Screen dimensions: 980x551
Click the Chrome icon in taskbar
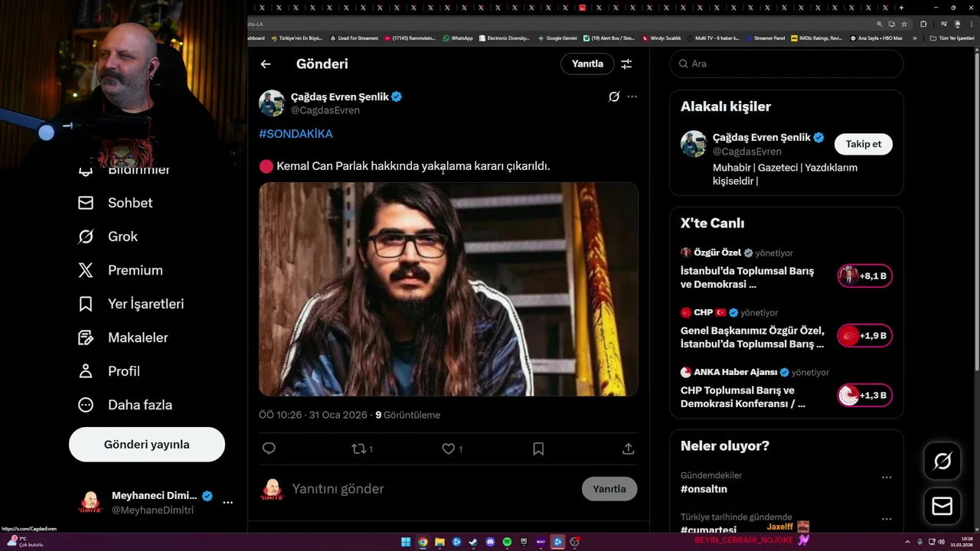click(x=423, y=542)
